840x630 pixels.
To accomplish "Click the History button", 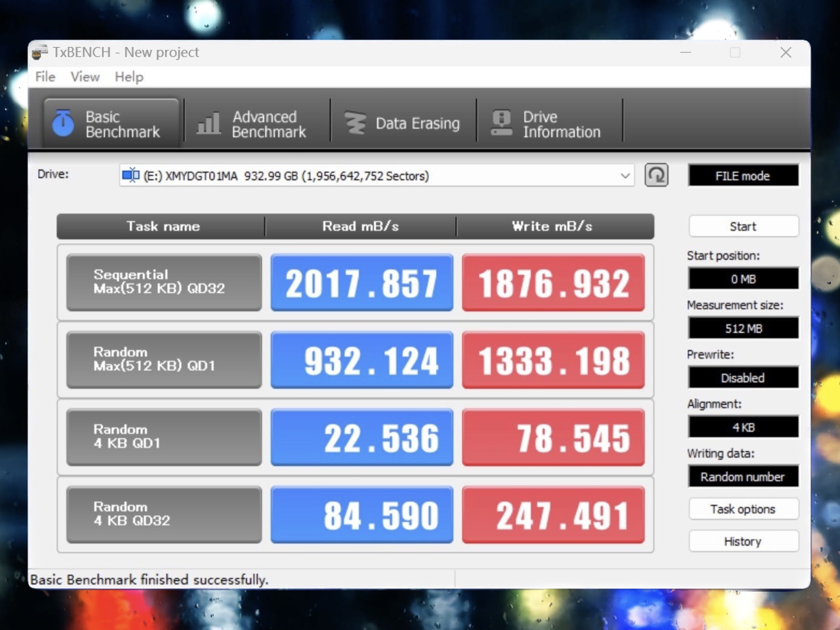I will click(x=743, y=542).
